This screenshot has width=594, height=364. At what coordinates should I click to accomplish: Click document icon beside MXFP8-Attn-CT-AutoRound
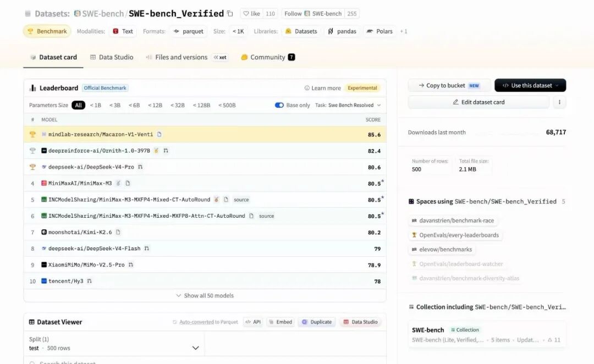point(251,216)
